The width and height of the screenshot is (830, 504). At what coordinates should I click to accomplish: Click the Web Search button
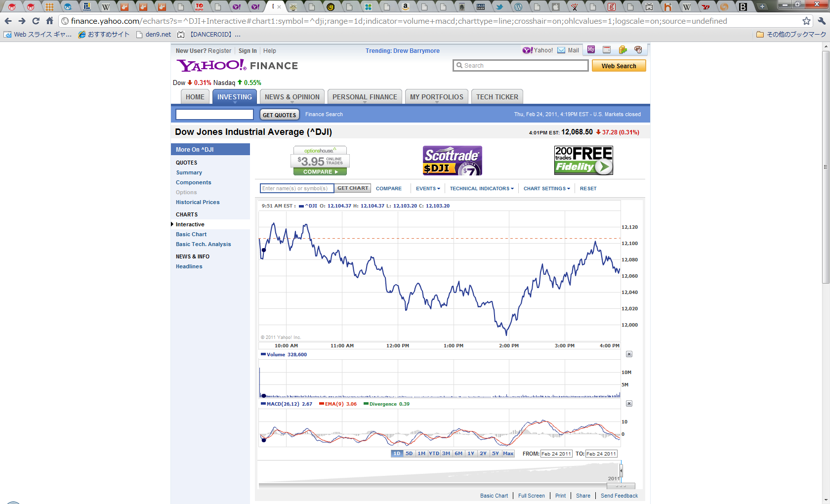pos(619,66)
